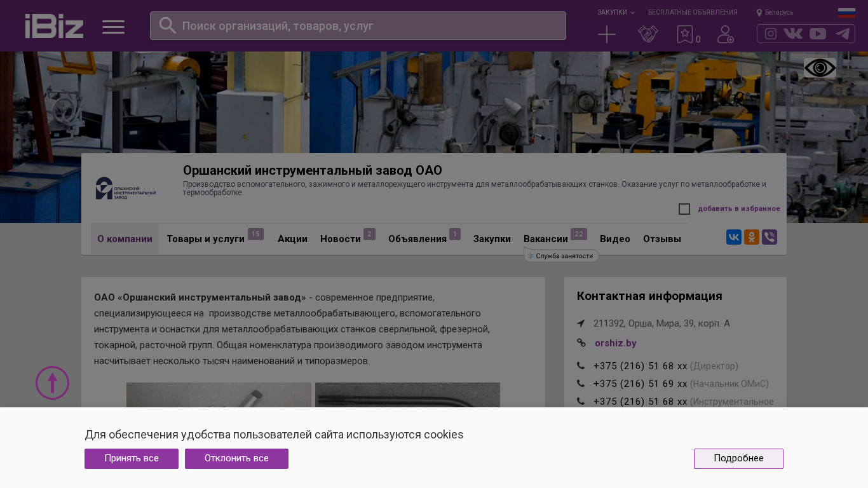Open the orshiz.by website link
This screenshot has width=868, height=488.
point(616,343)
